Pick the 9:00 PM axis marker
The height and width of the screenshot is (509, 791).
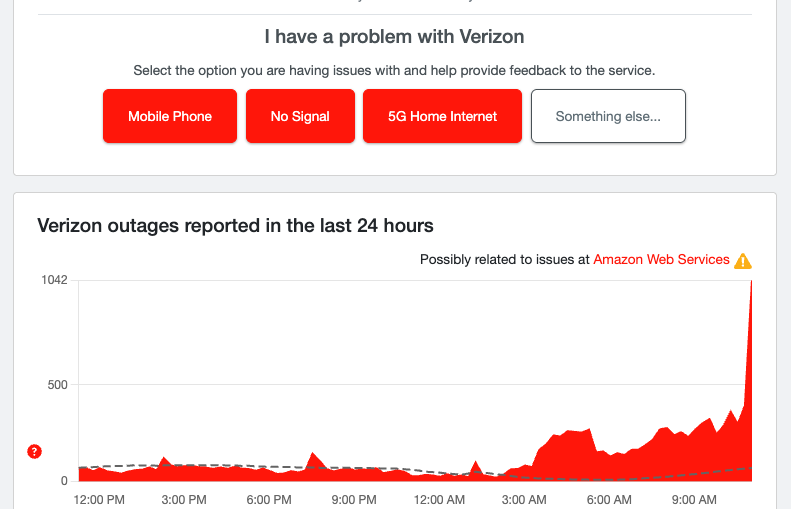(x=354, y=498)
